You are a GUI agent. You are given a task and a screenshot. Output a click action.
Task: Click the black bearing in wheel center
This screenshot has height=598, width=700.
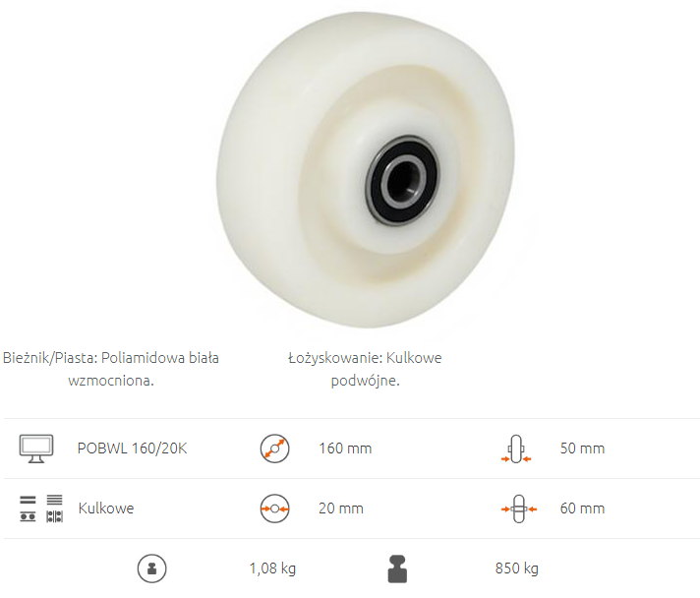point(403,180)
